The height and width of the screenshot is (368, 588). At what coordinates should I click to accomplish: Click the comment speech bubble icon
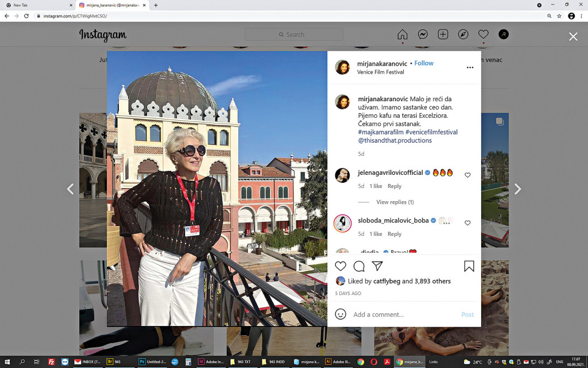pos(359,266)
